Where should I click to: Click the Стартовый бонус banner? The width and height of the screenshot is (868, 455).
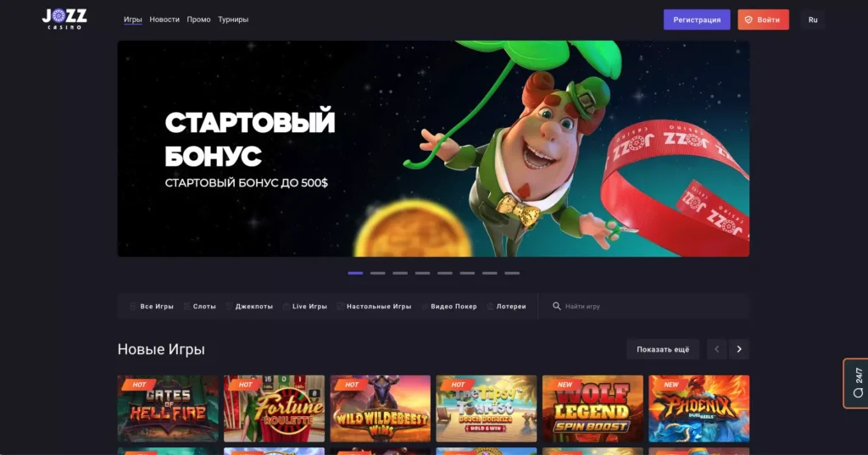(433, 148)
